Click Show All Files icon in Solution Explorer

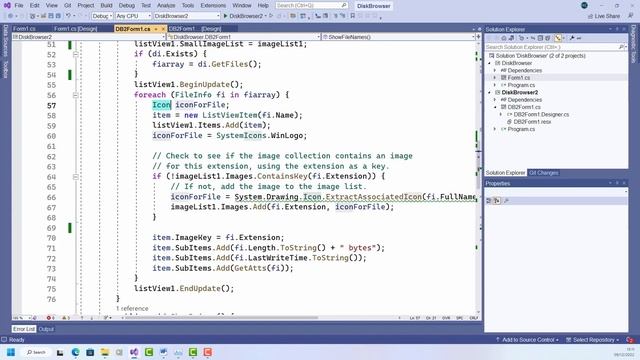pos(547,38)
